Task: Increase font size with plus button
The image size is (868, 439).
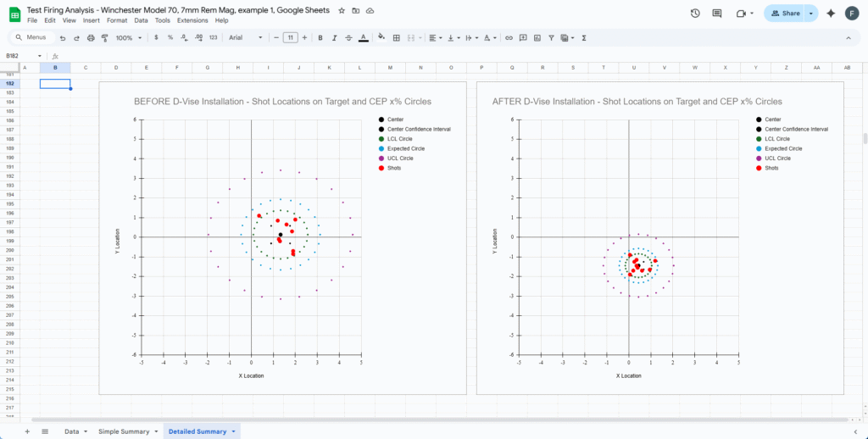Action: tap(305, 37)
